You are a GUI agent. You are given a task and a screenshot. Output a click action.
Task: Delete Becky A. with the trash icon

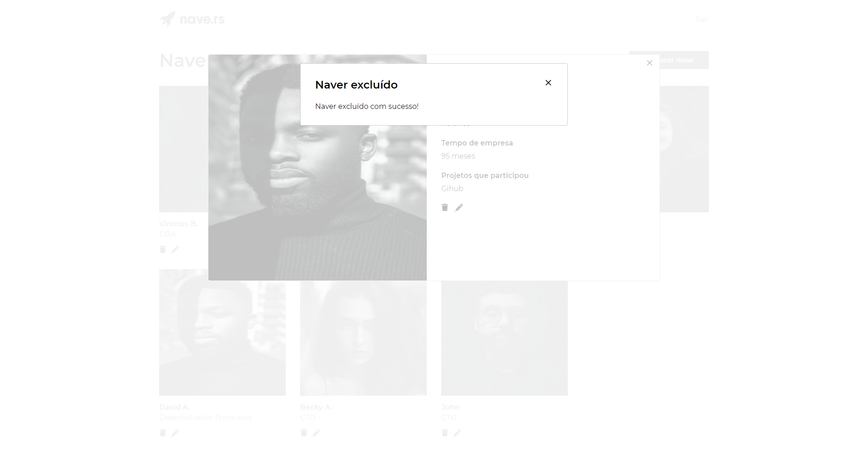pyautogui.click(x=304, y=433)
